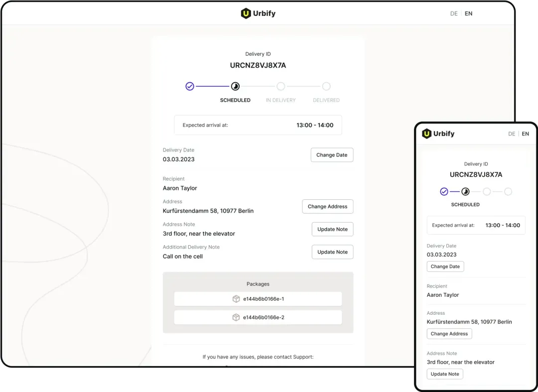Update the Additional Delivery Note in desktop view

332,252
